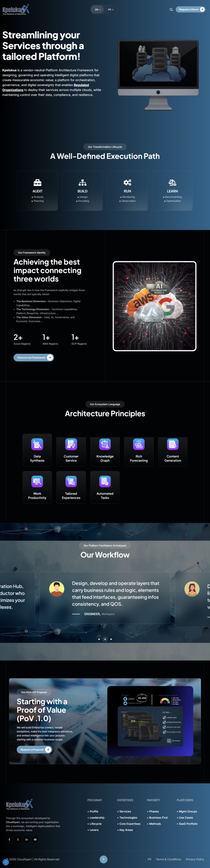Click the Rich Forecasting icon
The width and height of the screenshot is (210, 868).
tap(139, 444)
